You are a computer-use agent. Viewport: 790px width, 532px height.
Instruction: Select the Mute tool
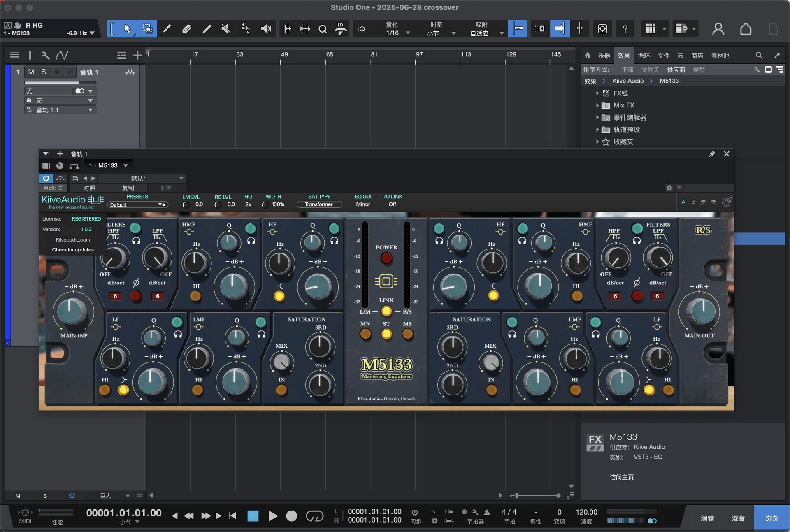[226, 28]
